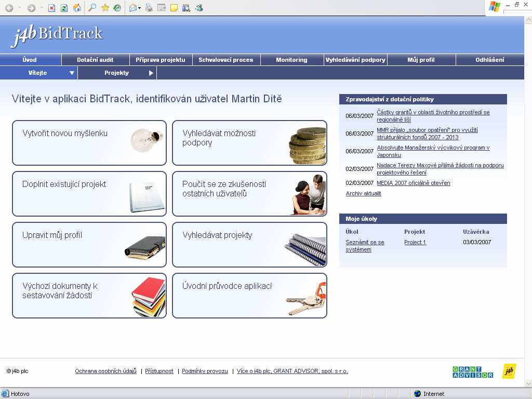Select Doplnit existující projekt tile
The height and width of the screenshot is (399, 532).
[x=89, y=194]
